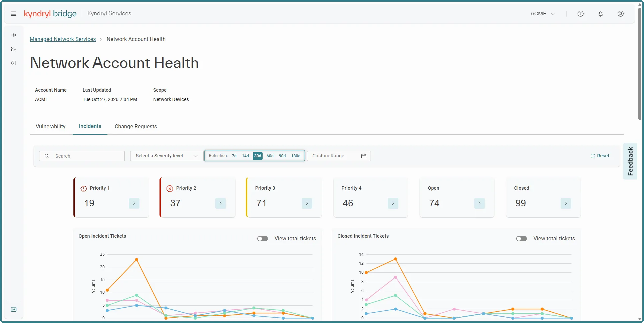The width and height of the screenshot is (644, 323).
Task: Select 90d retention period
Action: (x=282, y=156)
